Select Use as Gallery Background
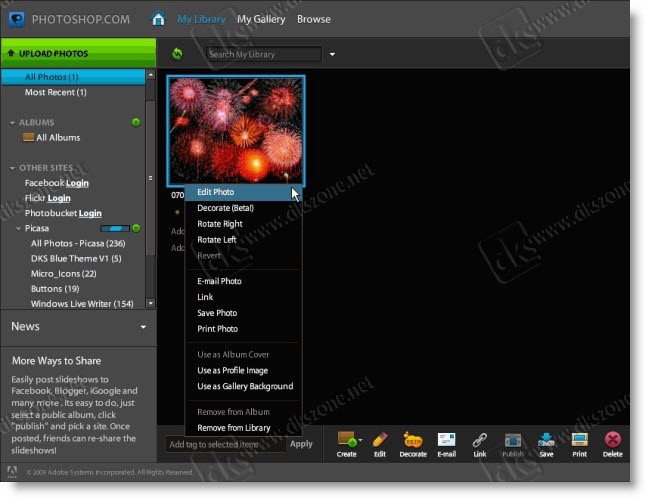Image resolution: width=646 pixels, height=498 pixels. 243,386
